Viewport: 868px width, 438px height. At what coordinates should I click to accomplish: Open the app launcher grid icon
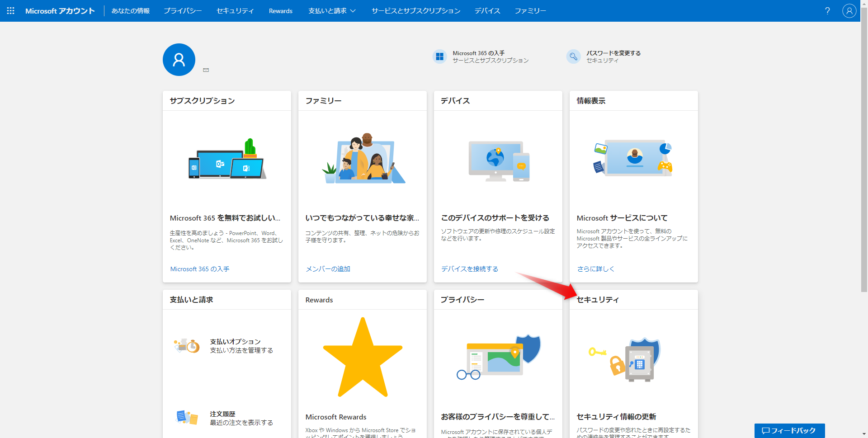point(11,11)
